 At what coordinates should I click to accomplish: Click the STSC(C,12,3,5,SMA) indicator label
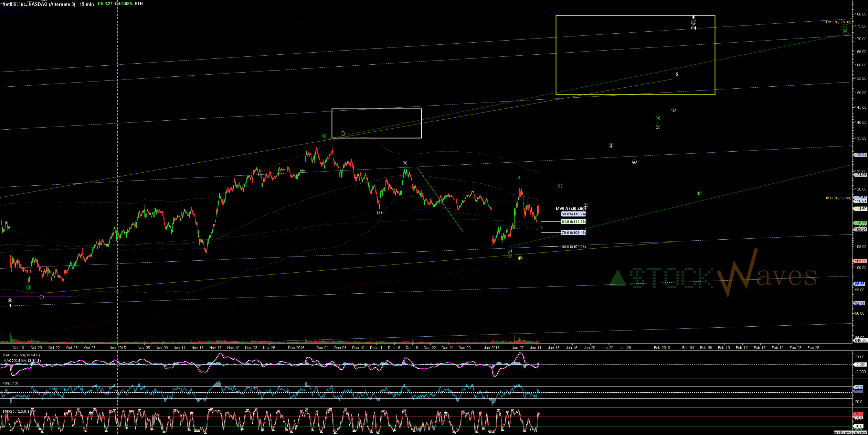click(19, 412)
